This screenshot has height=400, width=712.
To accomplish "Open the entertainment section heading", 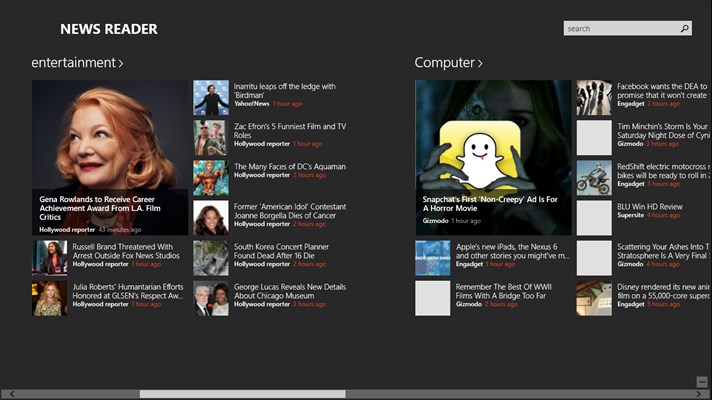I will [x=74, y=63].
